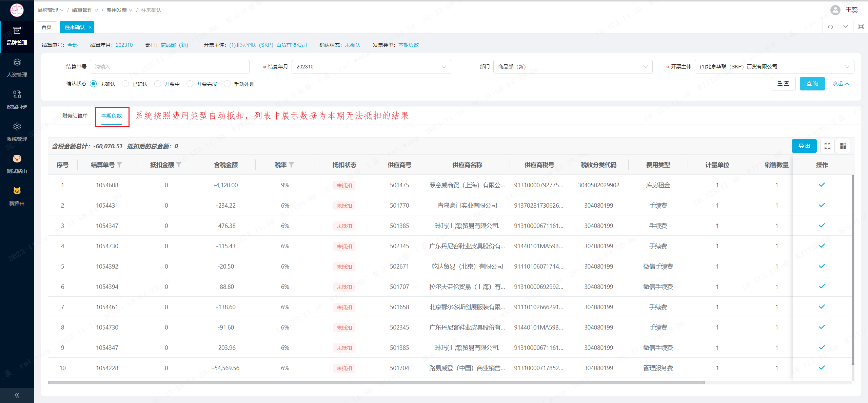Click the filter icon on 结算单号 column

pos(119,165)
